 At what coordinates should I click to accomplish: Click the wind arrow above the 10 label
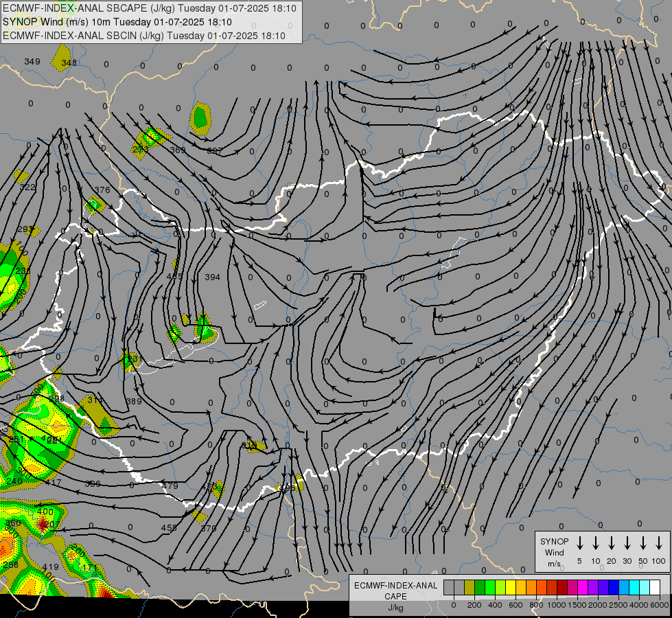[x=596, y=543]
